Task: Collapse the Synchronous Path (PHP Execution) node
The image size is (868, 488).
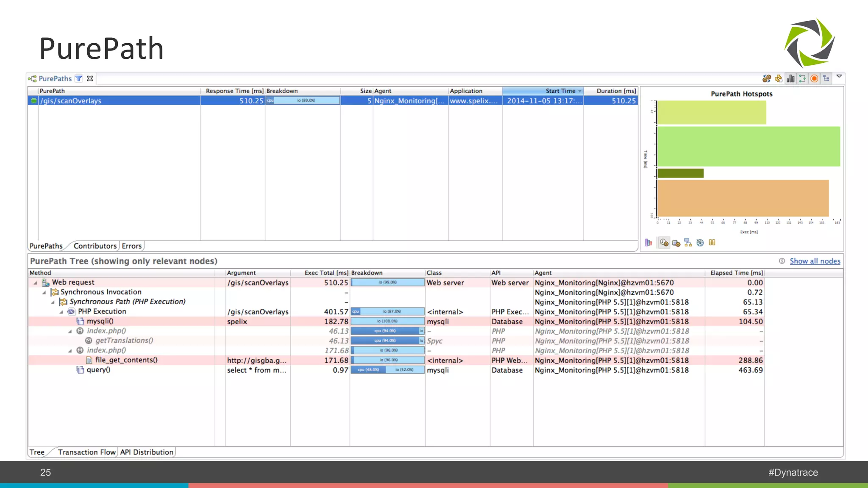Action: (53, 302)
